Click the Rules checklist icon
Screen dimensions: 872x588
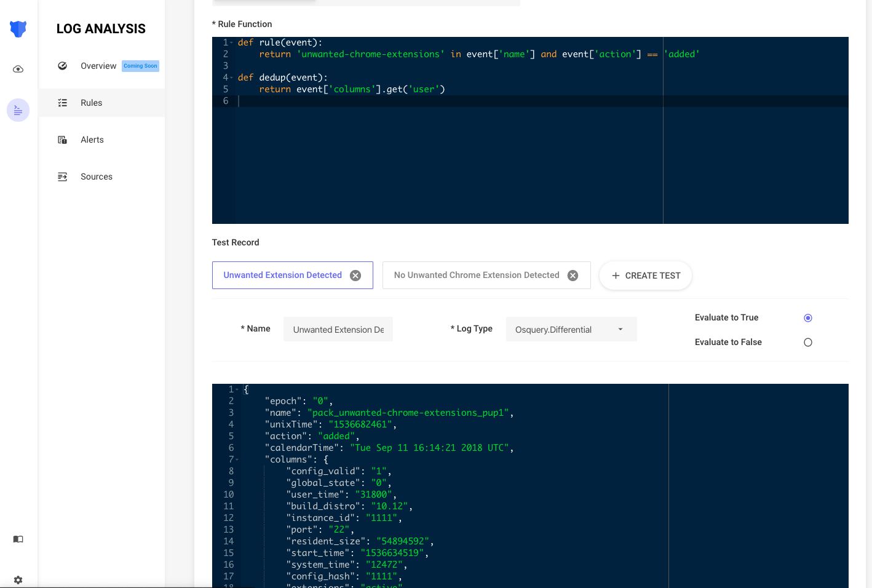[62, 103]
